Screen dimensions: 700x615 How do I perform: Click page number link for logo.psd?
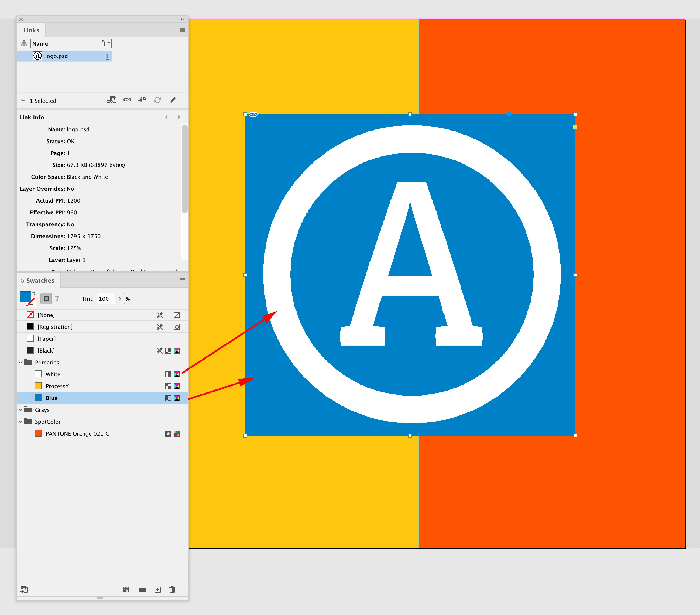(107, 56)
